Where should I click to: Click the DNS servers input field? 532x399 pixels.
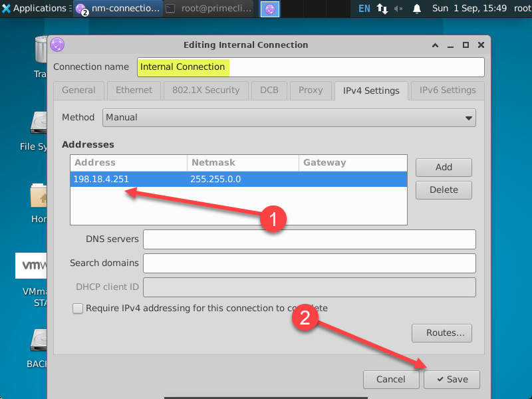coord(309,239)
